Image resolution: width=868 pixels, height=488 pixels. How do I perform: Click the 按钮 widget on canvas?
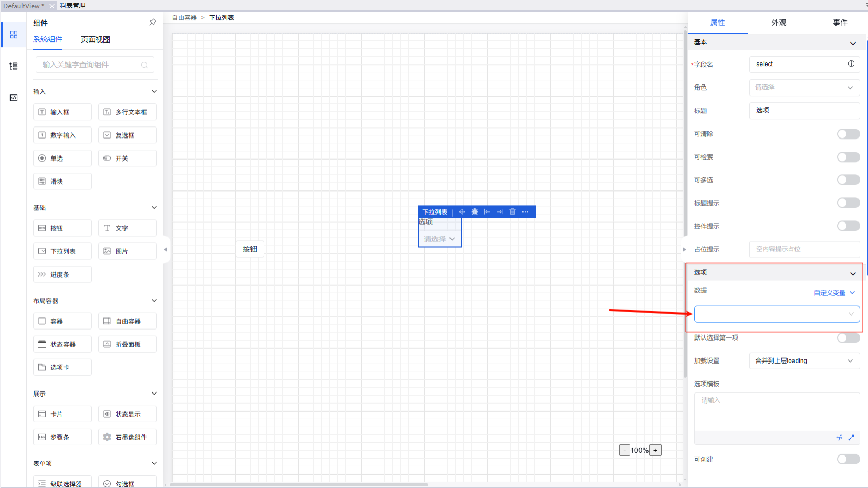coord(250,249)
